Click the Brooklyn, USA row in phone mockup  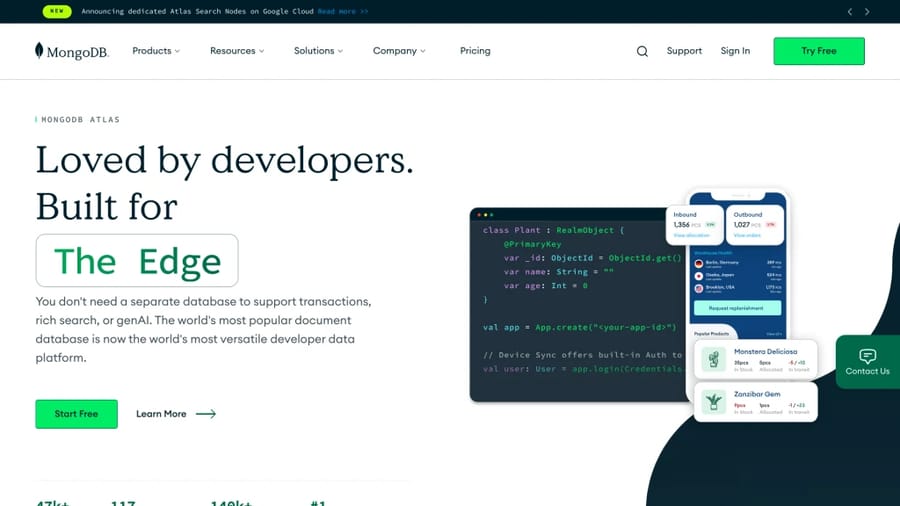click(x=738, y=288)
